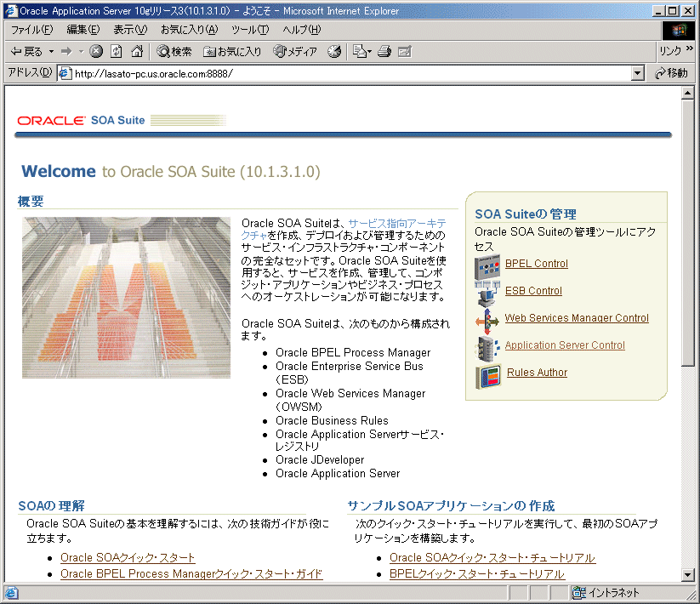Click the Back (戻る) toolbar button
This screenshot has height=604, width=700.
26,52
